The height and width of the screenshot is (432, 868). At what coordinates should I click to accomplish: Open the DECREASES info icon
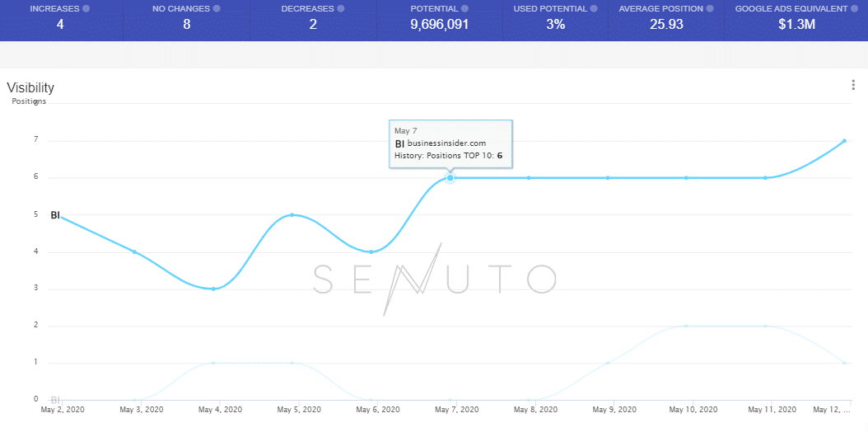point(341,8)
